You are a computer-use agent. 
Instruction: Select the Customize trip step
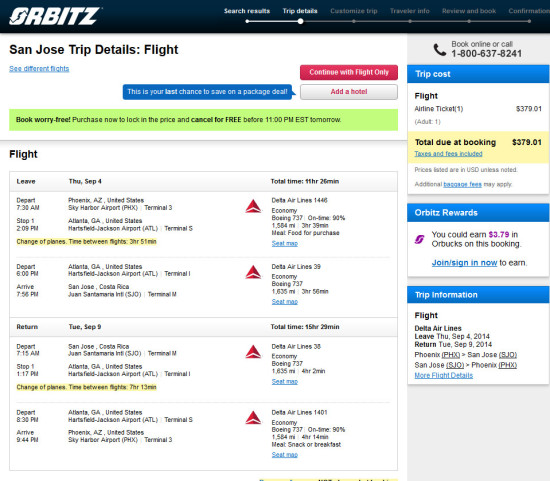[x=354, y=11]
